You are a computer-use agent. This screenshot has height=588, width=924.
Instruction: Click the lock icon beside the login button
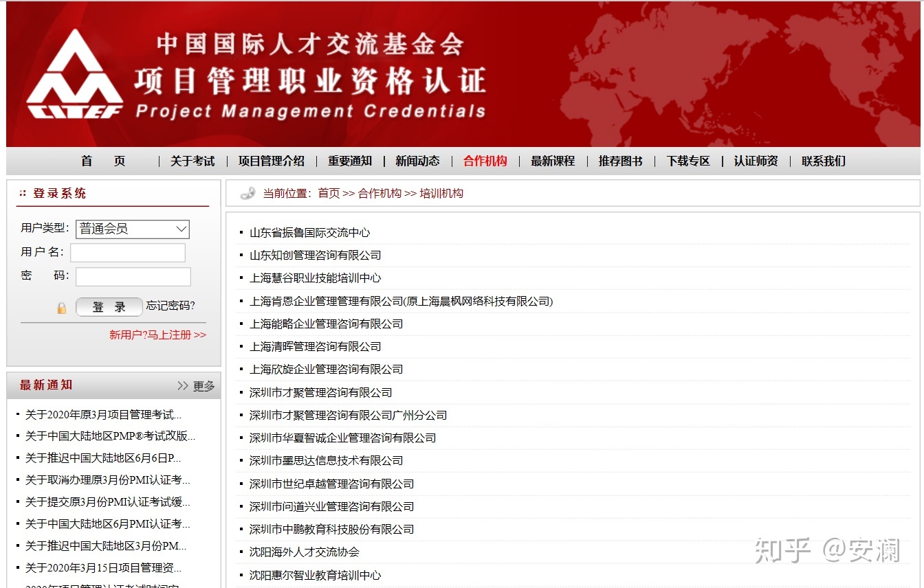pyautogui.click(x=62, y=308)
